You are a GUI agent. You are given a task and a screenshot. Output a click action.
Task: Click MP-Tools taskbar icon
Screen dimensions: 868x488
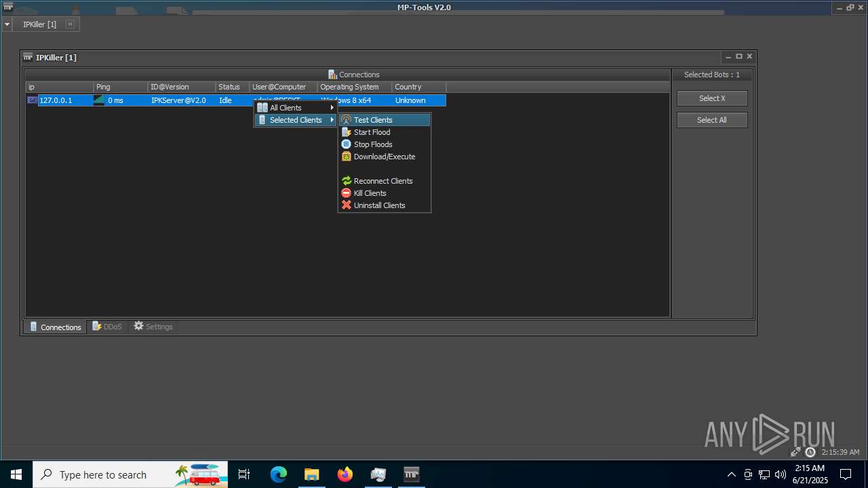tap(412, 474)
